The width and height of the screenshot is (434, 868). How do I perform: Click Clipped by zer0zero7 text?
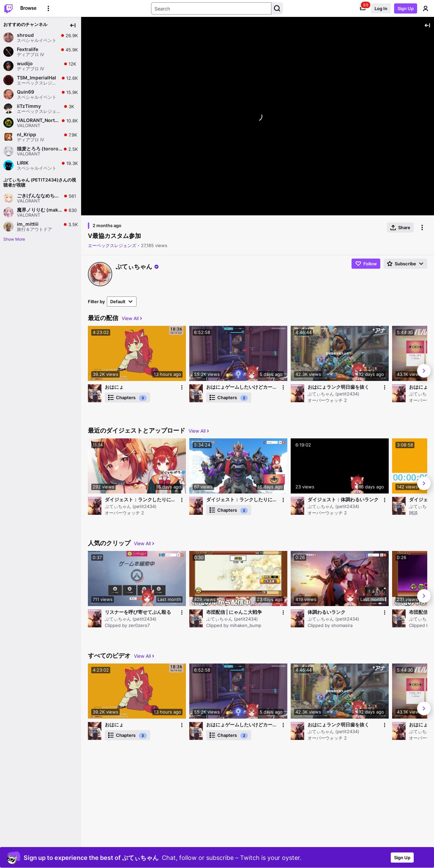tap(127, 626)
